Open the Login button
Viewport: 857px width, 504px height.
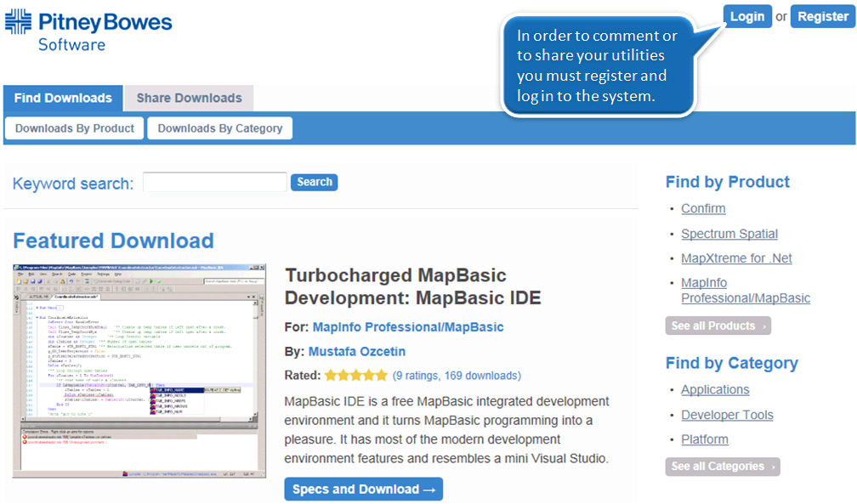click(747, 16)
